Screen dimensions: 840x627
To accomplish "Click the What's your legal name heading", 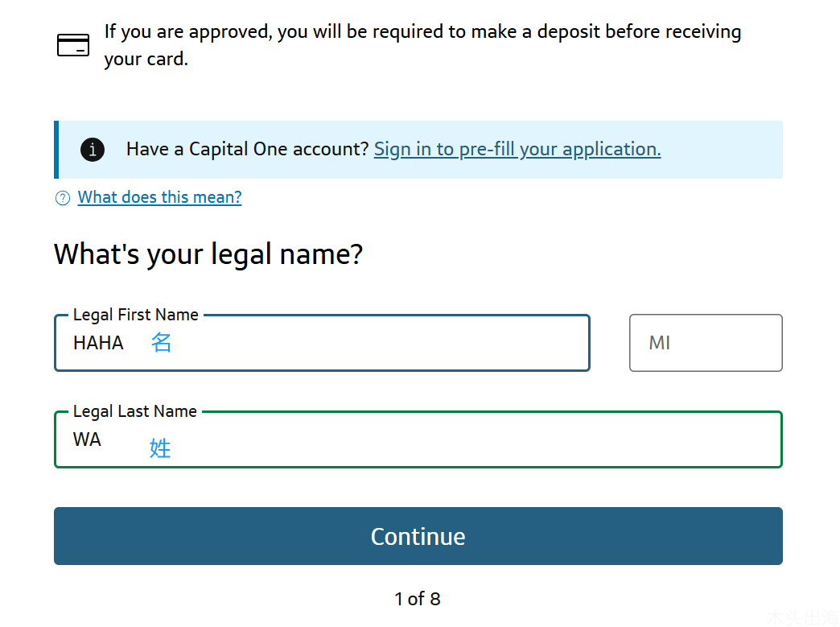I will click(208, 254).
